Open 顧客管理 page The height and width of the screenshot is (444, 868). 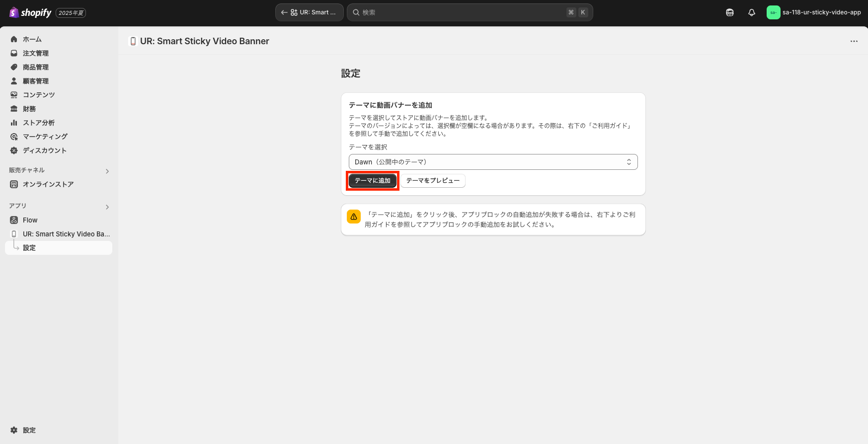(59, 81)
